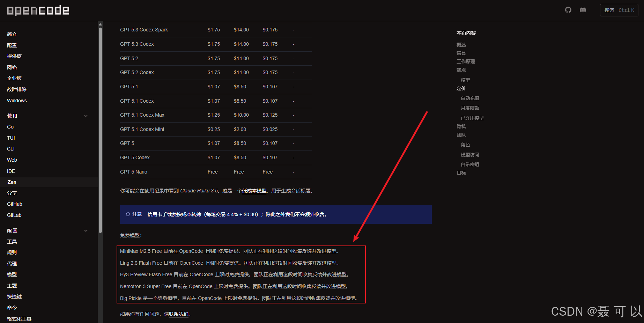Open 工具 in the sidebar
The height and width of the screenshot is (323, 644).
[12, 242]
